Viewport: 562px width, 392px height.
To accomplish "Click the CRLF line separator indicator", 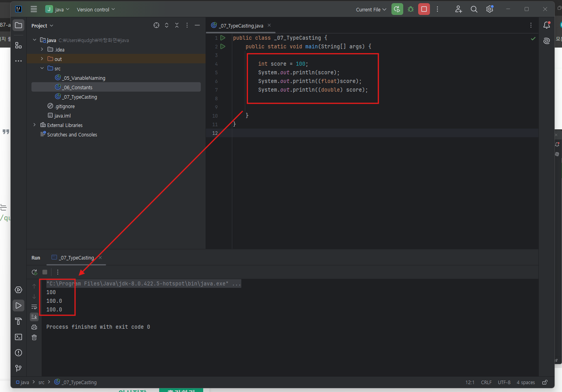I will 486,382.
